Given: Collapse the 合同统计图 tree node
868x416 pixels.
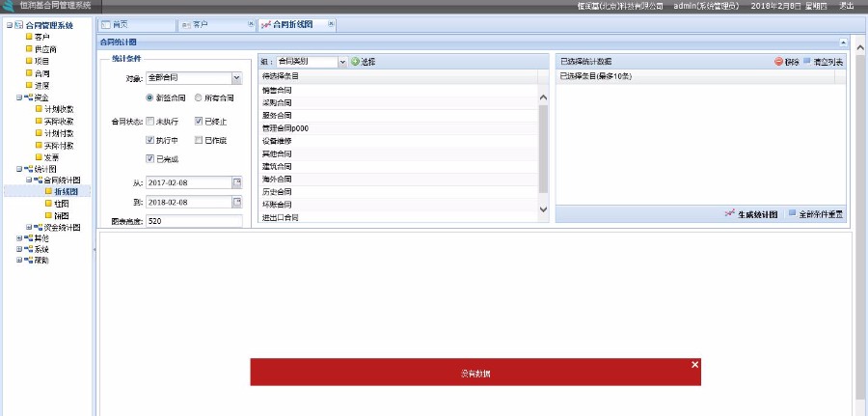Looking at the screenshot, I should click(29, 180).
